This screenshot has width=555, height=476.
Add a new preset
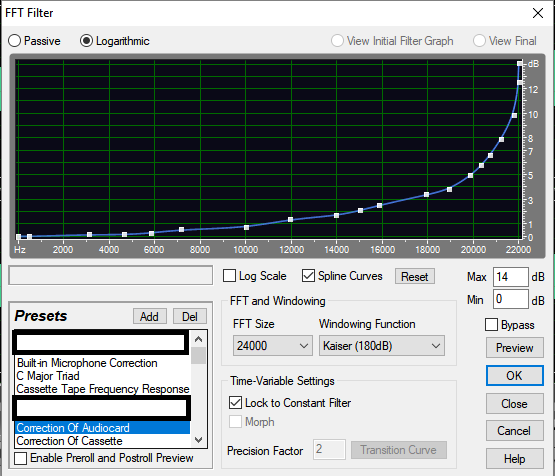click(x=149, y=316)
